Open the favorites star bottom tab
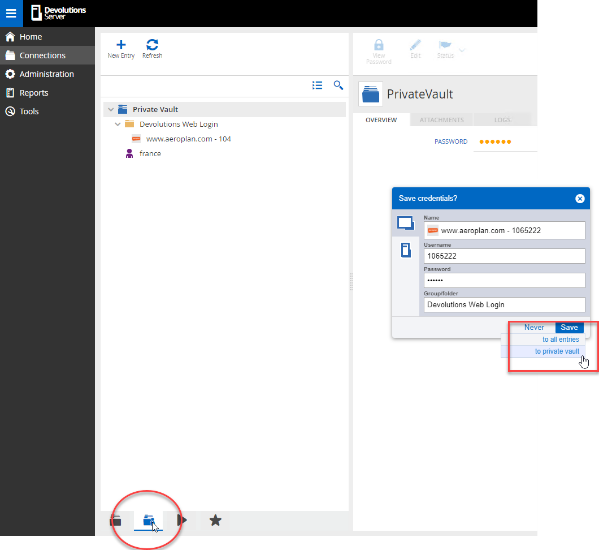The width and height of the screenshot is (599, 550). (215, 520)
